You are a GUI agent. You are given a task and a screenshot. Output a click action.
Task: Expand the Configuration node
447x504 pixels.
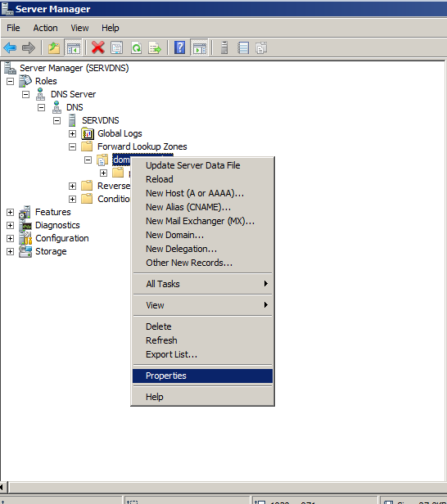[11, 239]
